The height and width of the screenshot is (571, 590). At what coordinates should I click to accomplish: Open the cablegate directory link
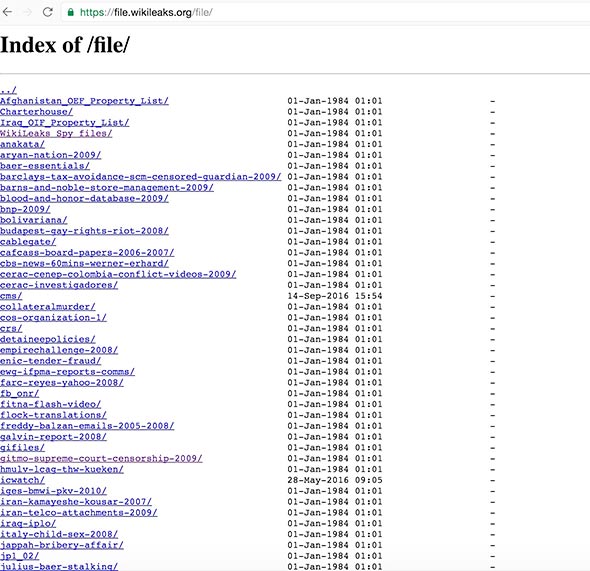tap(28, 242)
